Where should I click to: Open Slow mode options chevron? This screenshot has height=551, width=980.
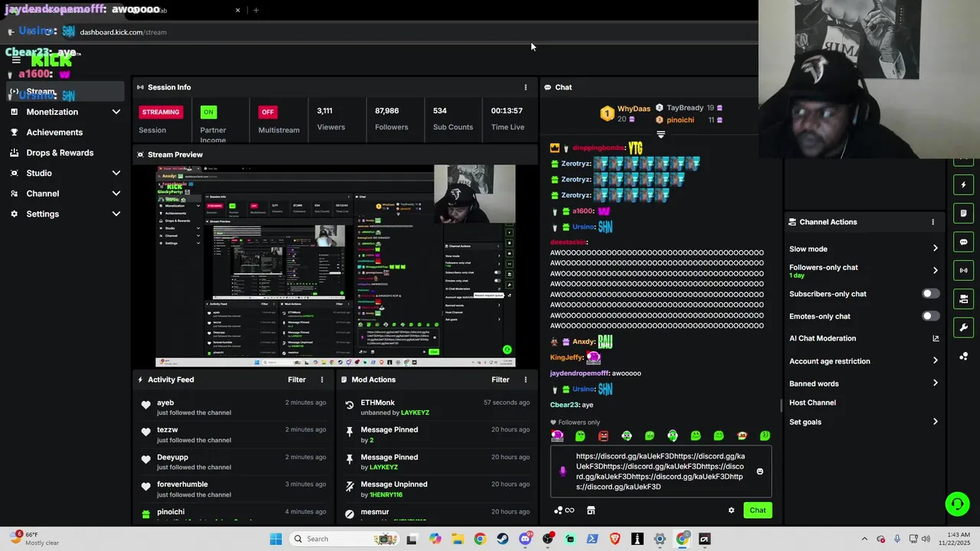click(x=935, y=249)
